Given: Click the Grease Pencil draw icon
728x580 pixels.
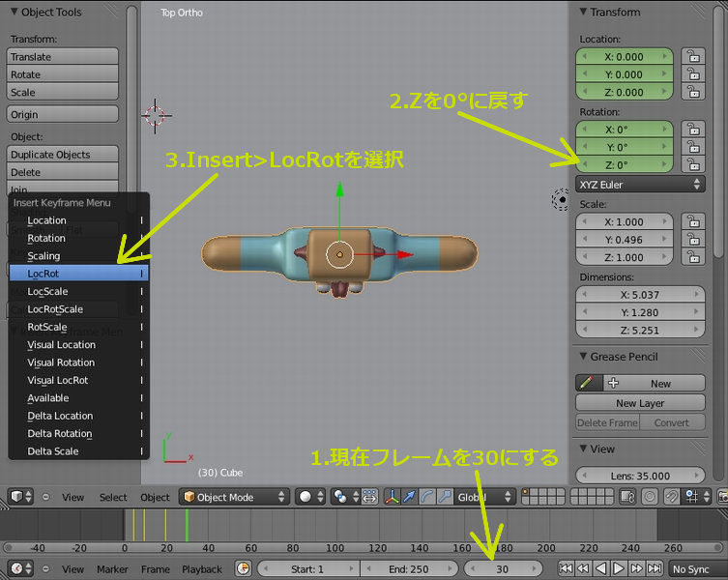Looking at the screenshot, I should tap(589, 383).
